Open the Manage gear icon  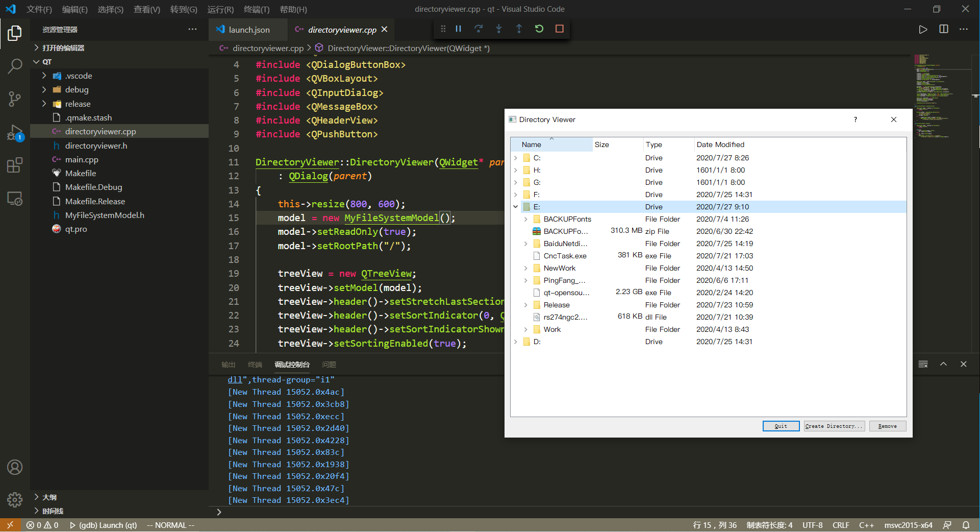pos(15,499)
